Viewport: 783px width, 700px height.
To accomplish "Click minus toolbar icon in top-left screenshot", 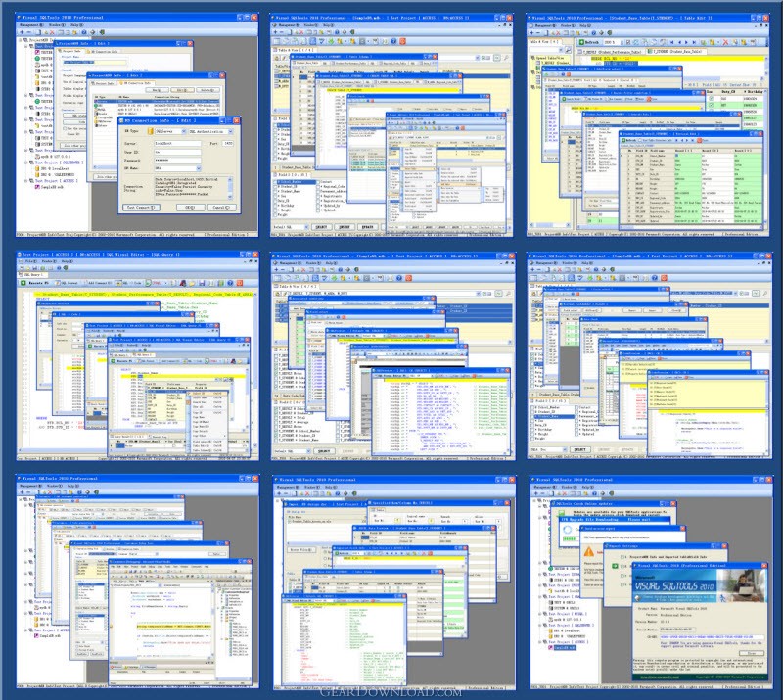I will (29, 32).
